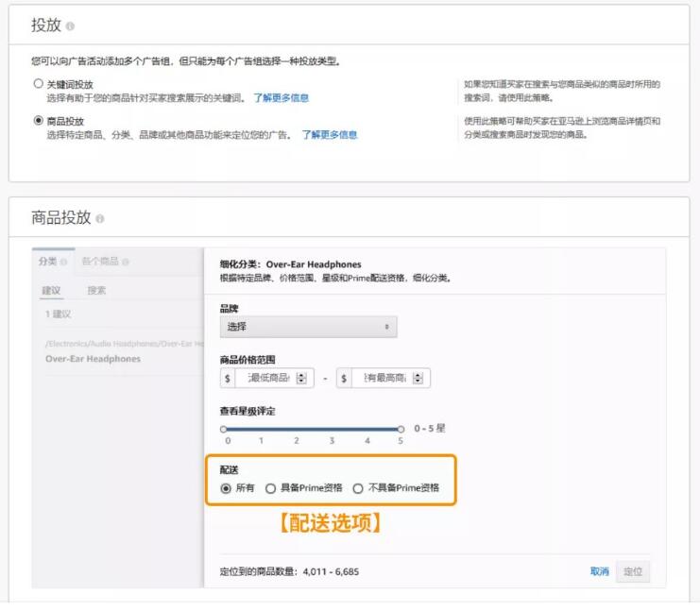Click the maximum price stepper arrows
Screen dimensions: 700x611
(x=418, y=379)
